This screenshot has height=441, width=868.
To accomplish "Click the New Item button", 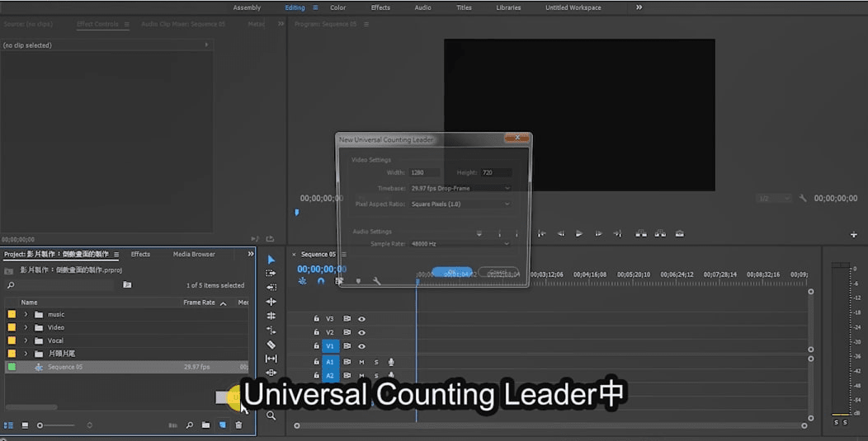I will click(x=223, y=425).
